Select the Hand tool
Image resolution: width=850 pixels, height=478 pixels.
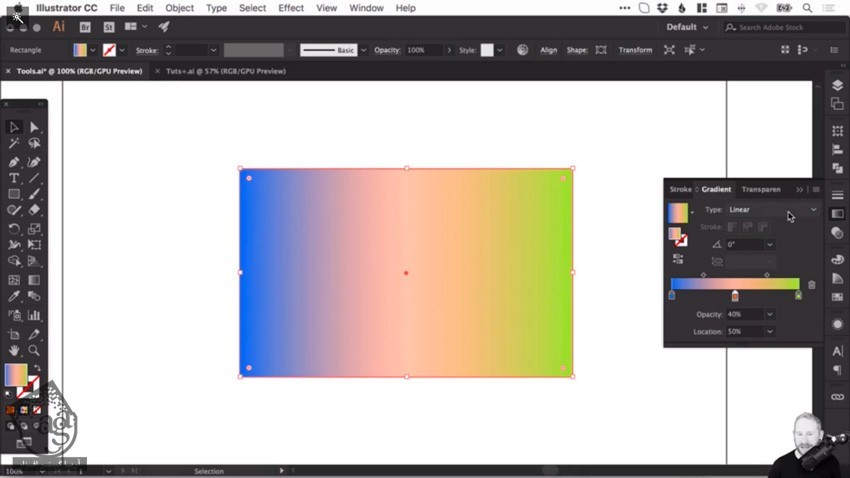click(x=14, y=351)
